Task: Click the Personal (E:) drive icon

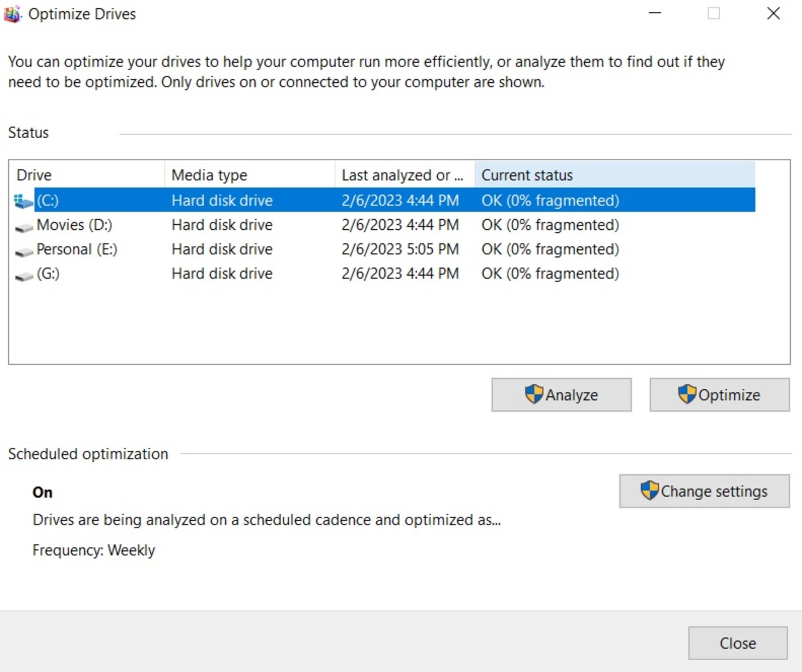Action: coord(24,251)
